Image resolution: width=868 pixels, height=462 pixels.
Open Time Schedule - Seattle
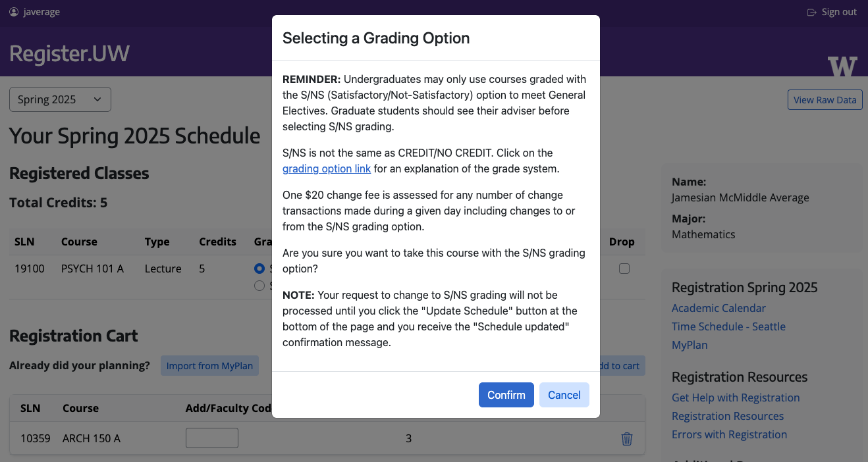(728, 326)
